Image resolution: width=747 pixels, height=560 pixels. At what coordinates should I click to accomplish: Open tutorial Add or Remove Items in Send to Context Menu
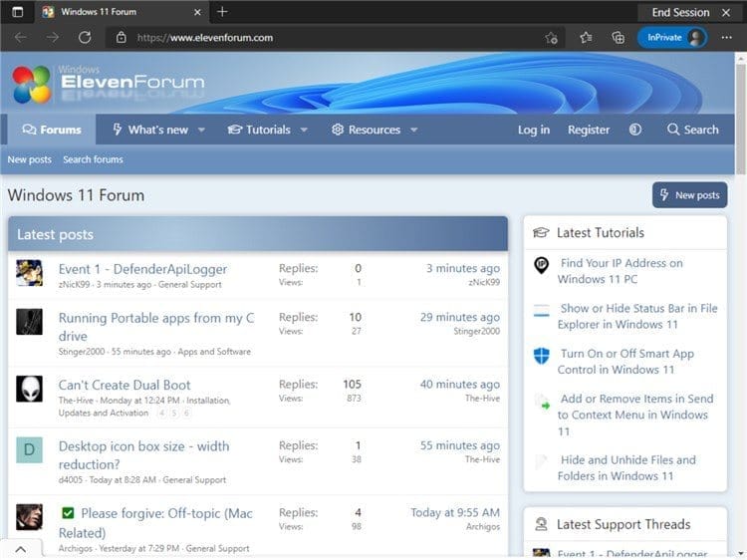click(635, 416)
